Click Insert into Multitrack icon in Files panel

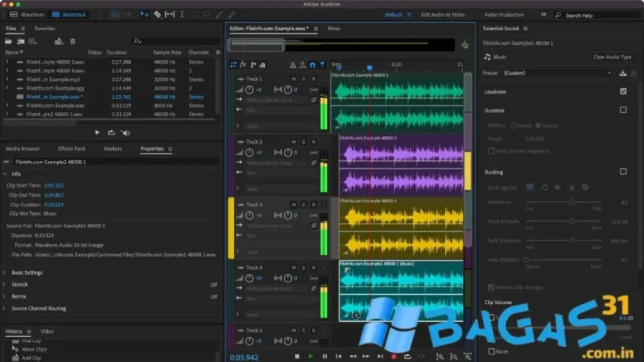pyautogui.click(x=58, y=41)
